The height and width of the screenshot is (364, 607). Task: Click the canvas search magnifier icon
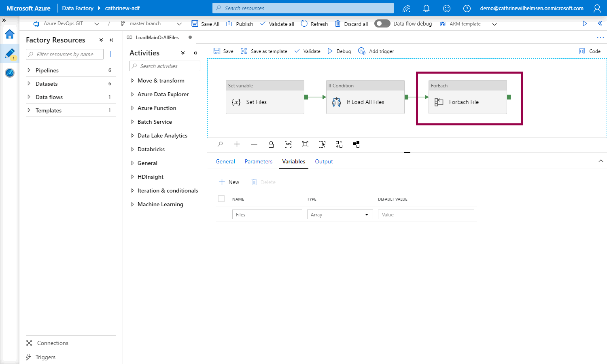[x=220, y=144]
